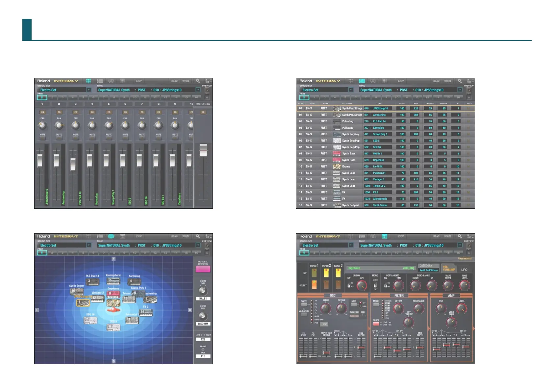The image size is (554, 392).
Task: Click the Karmalog keyboard icon in surround view
Action: click(134, 282)
